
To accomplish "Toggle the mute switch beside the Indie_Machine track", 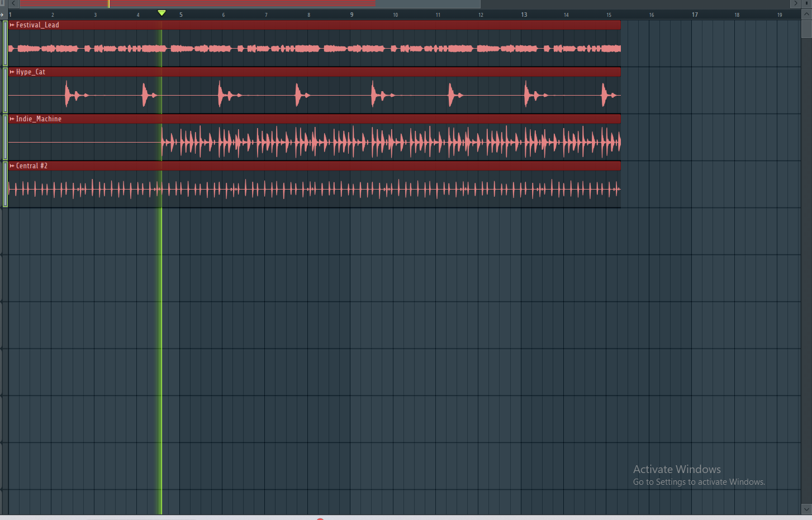I will 5,138.
